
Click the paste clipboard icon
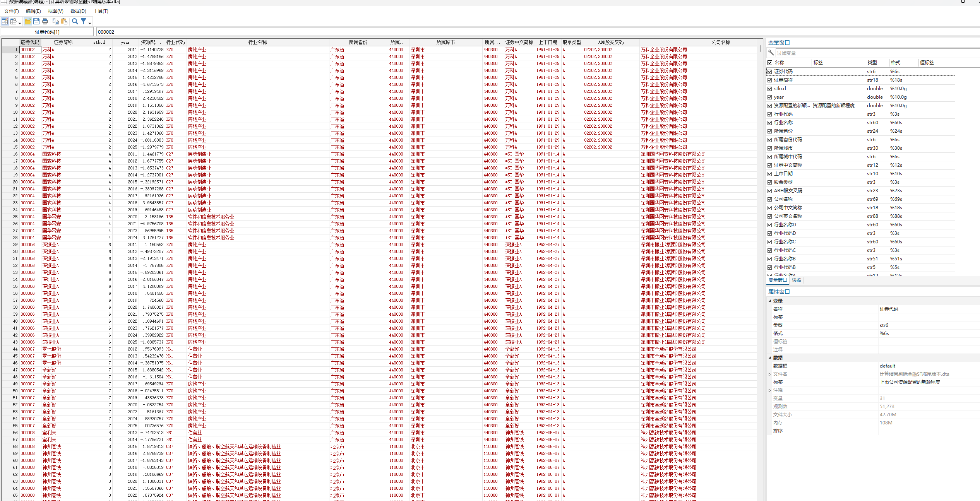pyautogui.click(x=64, y=22)
